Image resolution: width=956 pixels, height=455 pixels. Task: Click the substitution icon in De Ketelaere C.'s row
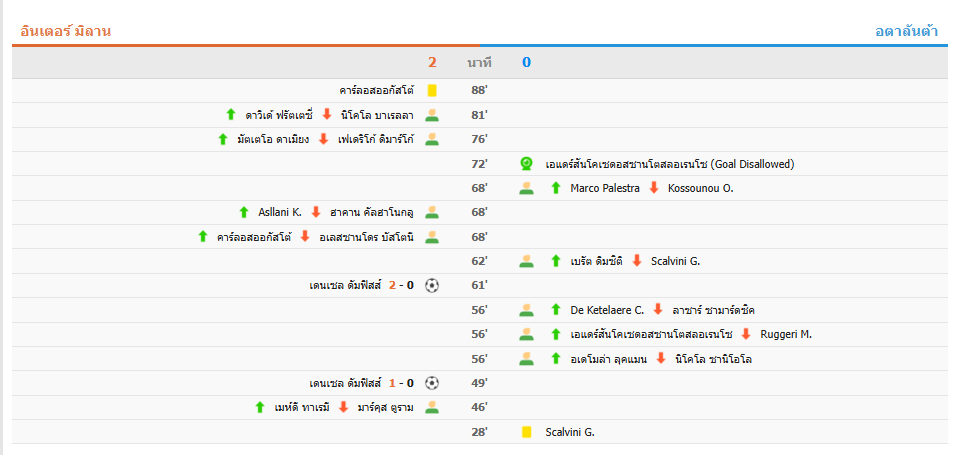point(527,310)
